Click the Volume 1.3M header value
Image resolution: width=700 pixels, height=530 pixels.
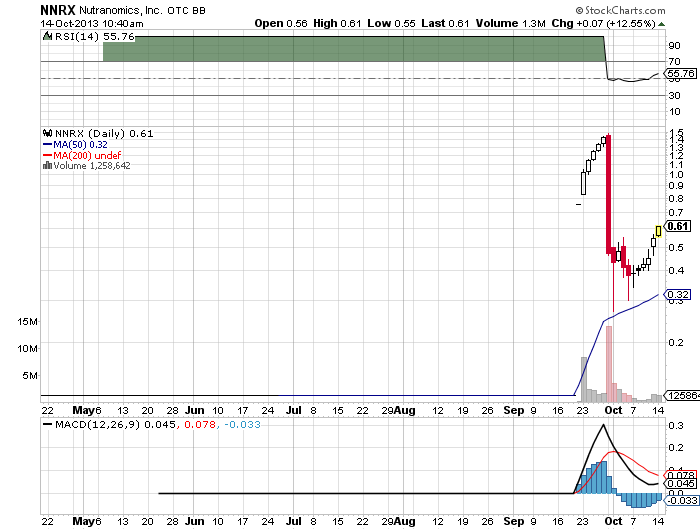point(510,23)
